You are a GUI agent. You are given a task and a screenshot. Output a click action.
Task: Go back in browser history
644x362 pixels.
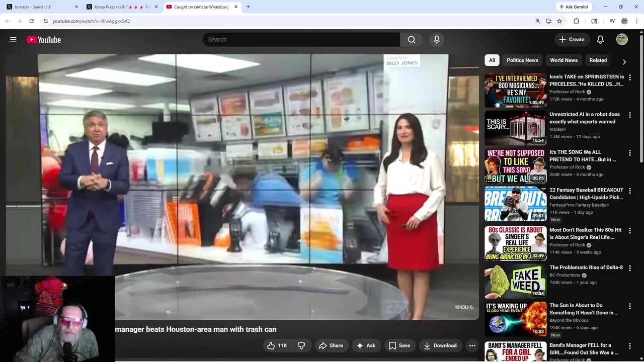8,21
